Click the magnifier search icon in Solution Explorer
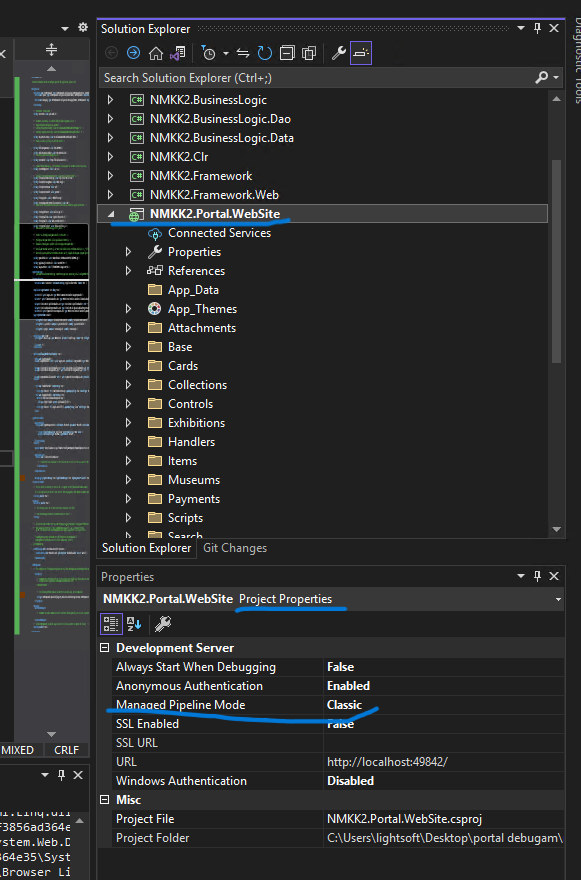Image resolution: width=581 pixels, height=880 pixels. click(x=541, y=77)
